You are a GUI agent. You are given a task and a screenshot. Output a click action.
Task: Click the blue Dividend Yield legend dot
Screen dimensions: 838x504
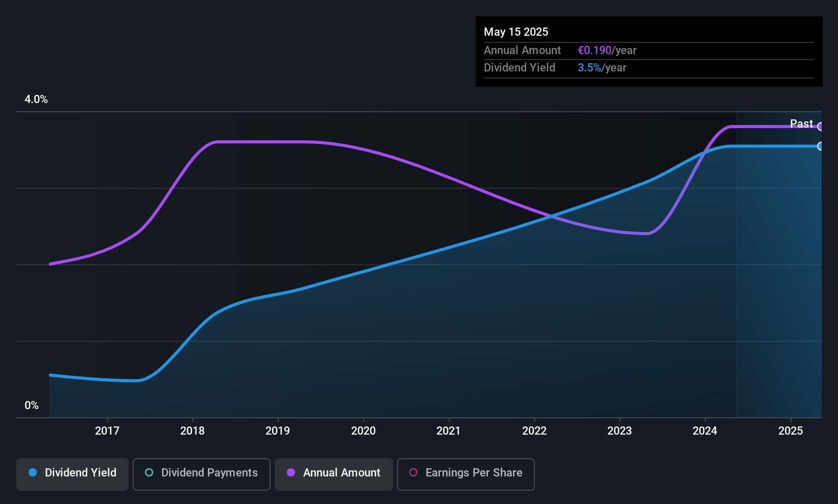point(33,473)
